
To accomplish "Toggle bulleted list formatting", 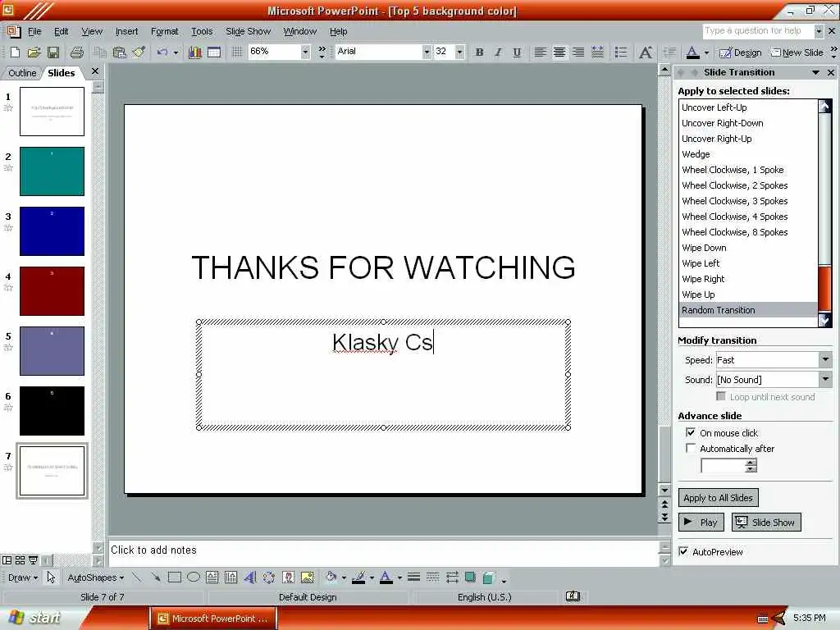I will pos(621,52).
